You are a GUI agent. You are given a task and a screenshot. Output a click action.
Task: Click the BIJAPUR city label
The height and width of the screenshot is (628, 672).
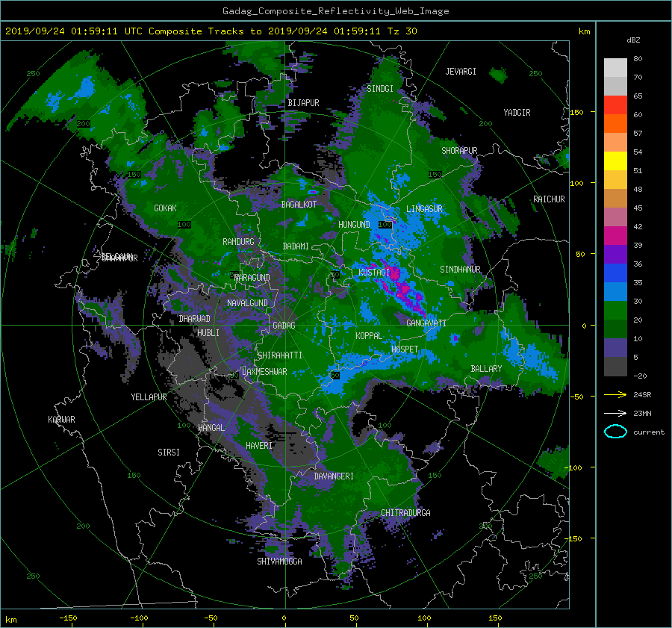tap(303, 103)
